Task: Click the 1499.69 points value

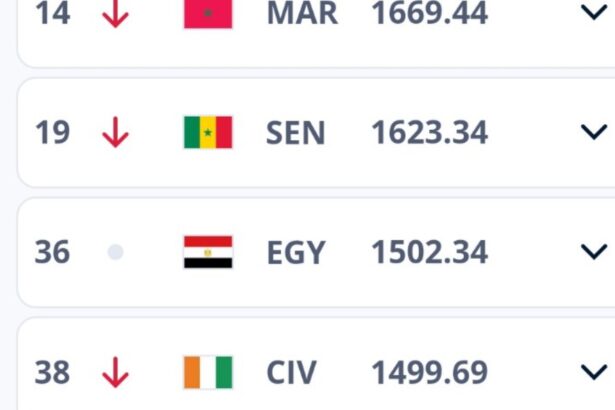Action: [430, 373]
